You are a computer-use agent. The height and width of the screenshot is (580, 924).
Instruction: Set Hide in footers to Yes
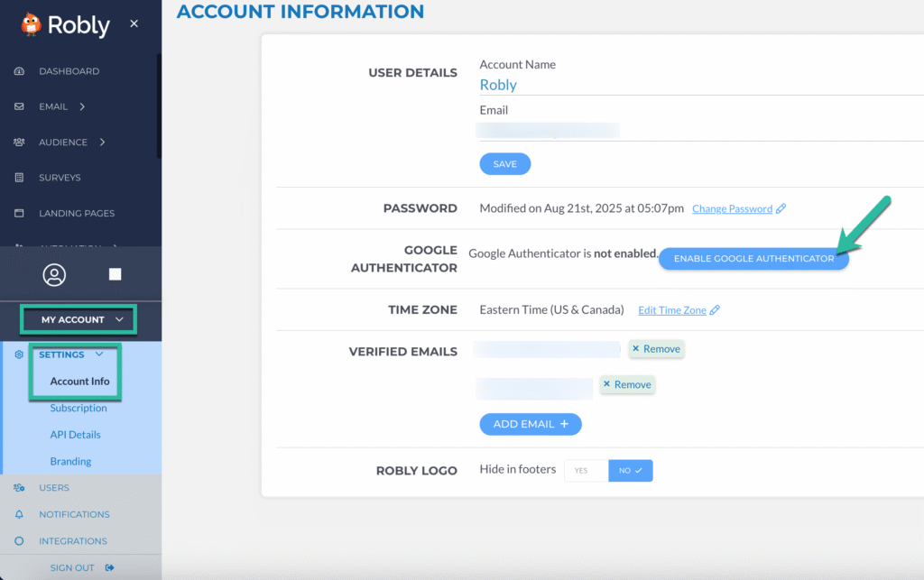pos(586,471)
